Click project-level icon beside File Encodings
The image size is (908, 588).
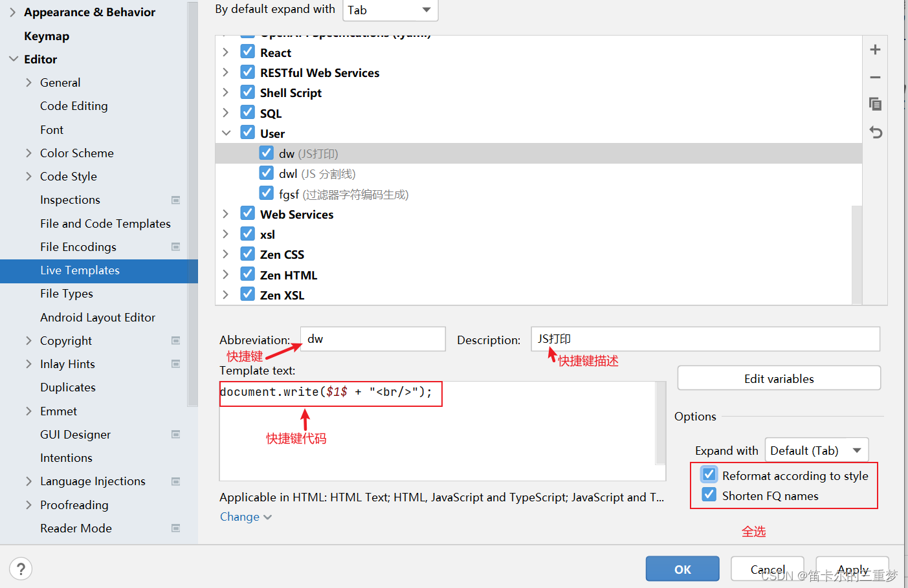pos(175,246)
